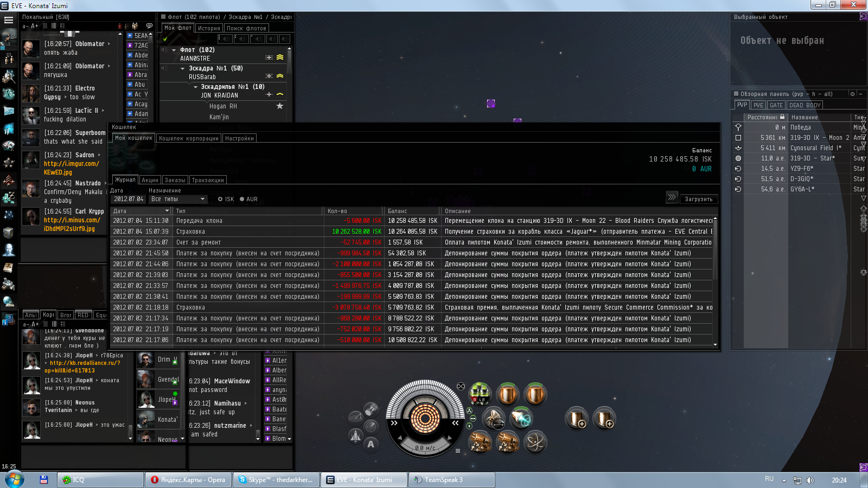Viewport: 868px width, 488px height.
Task: Activate the first shield hardener in the top rack
Action: (x=508, y=394)
